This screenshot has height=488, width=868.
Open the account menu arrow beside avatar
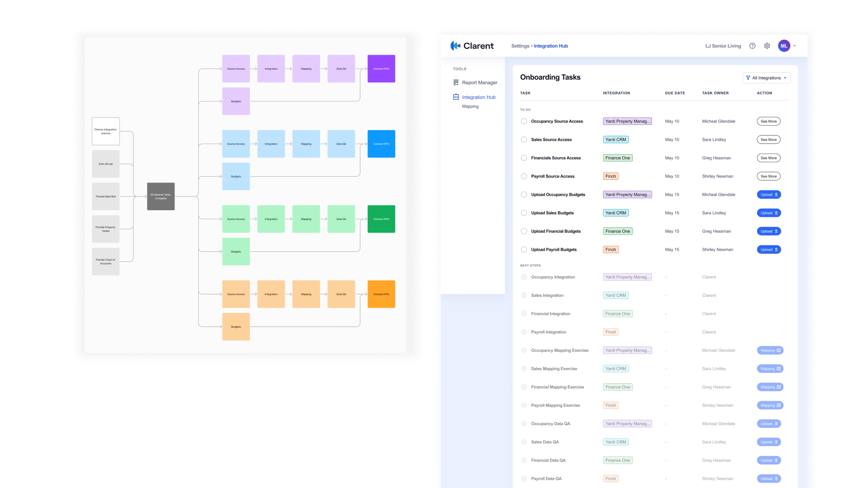pyautogui.click(x=794, y=46)
